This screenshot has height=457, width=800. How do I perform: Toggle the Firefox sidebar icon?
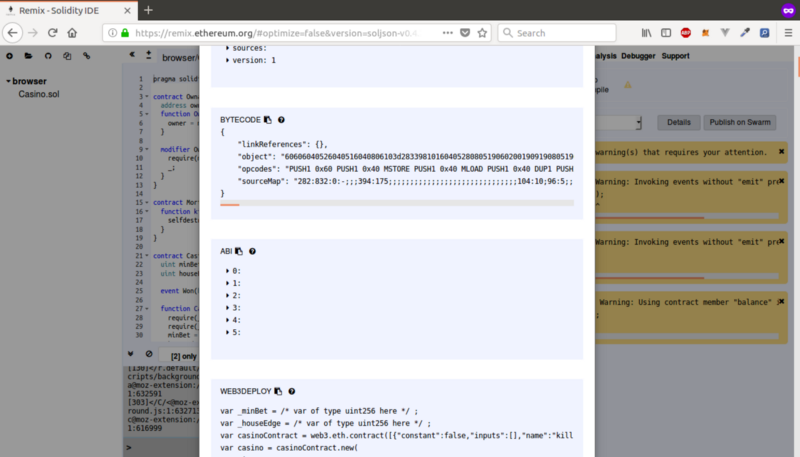[666, 33]
